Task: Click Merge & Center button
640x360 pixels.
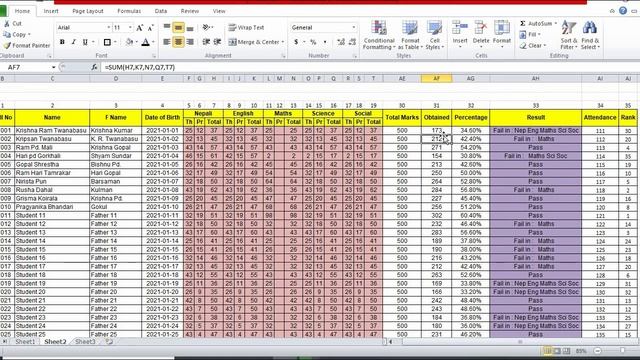Action: point(253,42)
